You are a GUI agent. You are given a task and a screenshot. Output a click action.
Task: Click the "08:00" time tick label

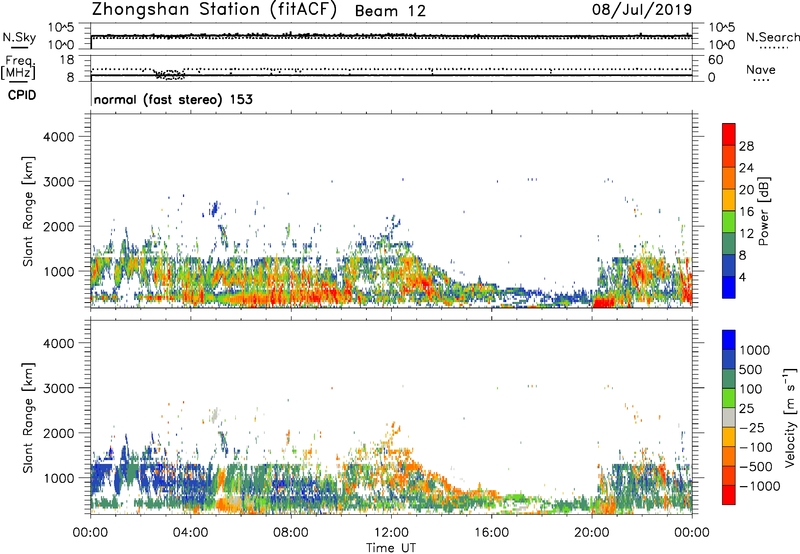pos(291,533)
